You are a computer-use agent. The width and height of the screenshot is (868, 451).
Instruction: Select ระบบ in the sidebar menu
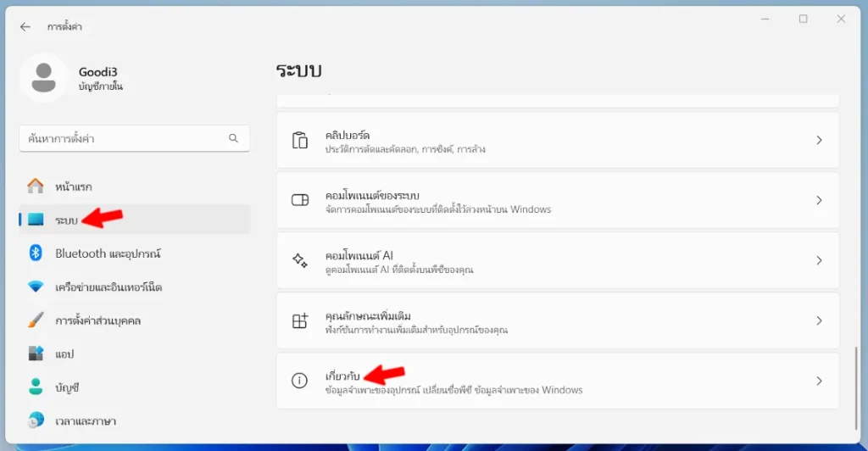pos(66,220)
